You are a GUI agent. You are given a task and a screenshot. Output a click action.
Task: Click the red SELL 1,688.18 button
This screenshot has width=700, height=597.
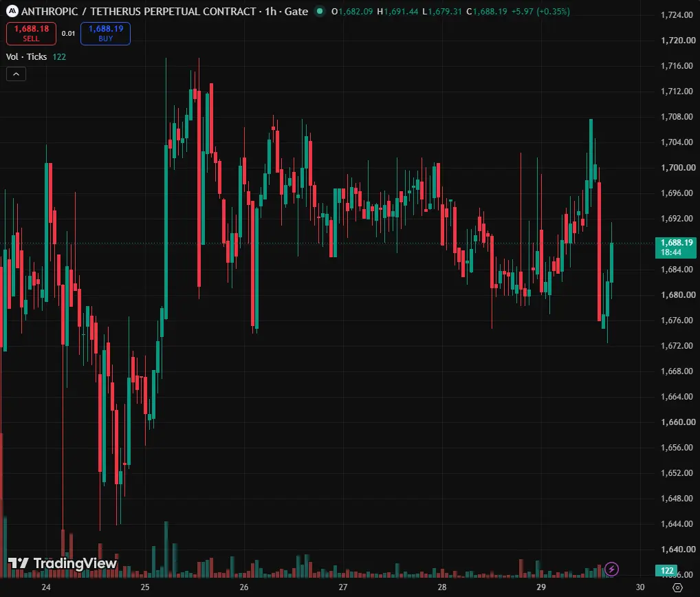[31, 34]
